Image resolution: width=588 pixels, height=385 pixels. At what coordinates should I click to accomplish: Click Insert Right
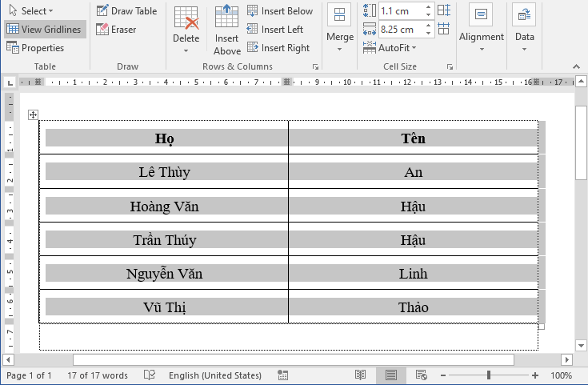pos(278,48)
